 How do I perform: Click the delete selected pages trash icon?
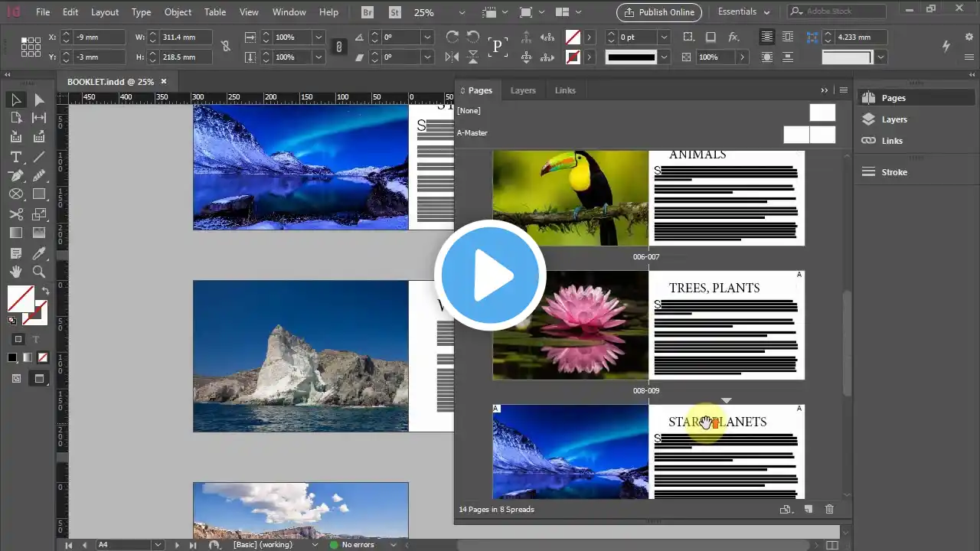click(829, 510)
